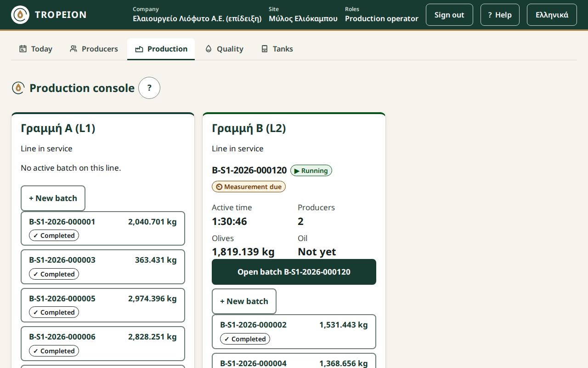Image resolution: width=588 pixels, height=368 pixels.
Task: Go to the Quality tab
Action: coord(224,49)
